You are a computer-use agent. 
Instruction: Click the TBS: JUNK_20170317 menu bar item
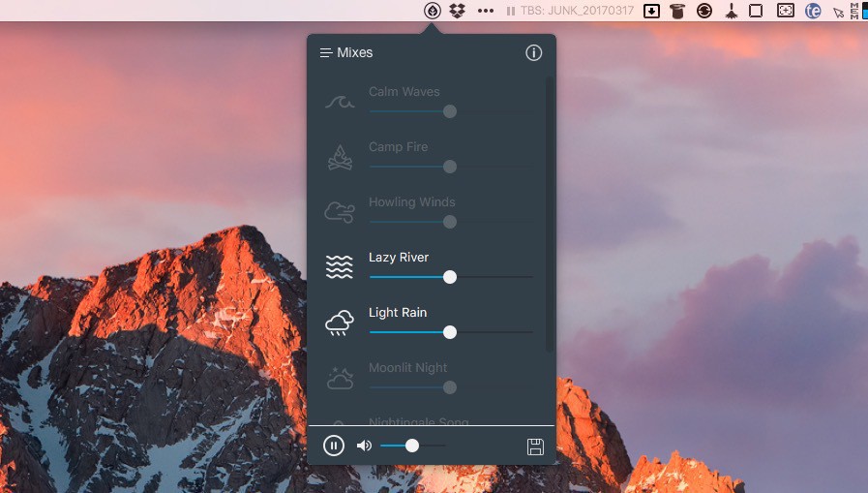coord(570,11)
